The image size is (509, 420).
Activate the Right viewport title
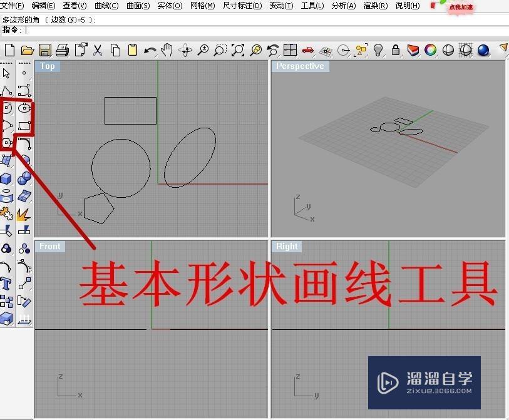pyautogui.click(x=287, y=247)
